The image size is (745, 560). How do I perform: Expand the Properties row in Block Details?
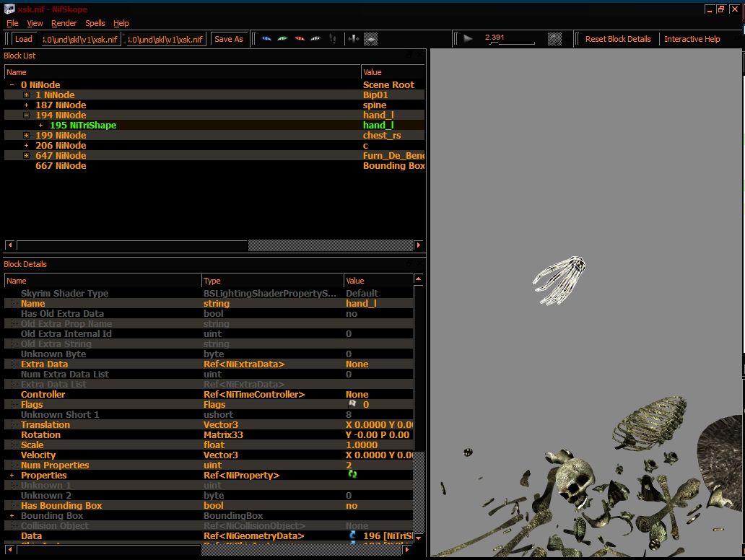pos(12,475)
